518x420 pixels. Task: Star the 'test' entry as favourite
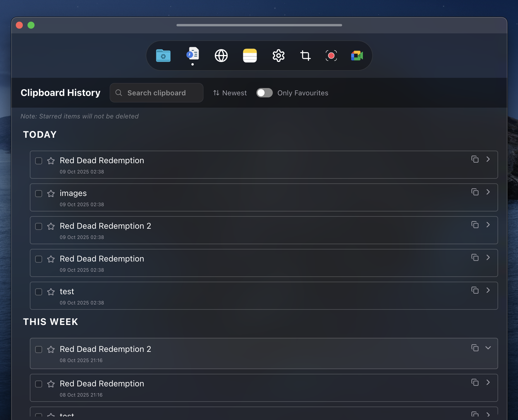coord(51,292)
